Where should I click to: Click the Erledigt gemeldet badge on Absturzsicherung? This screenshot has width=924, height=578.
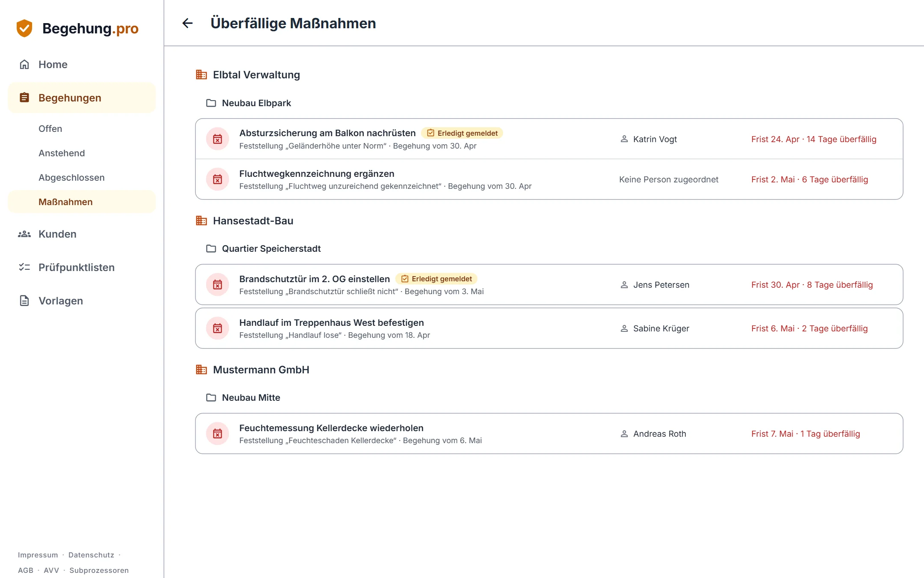click(462, 133)
